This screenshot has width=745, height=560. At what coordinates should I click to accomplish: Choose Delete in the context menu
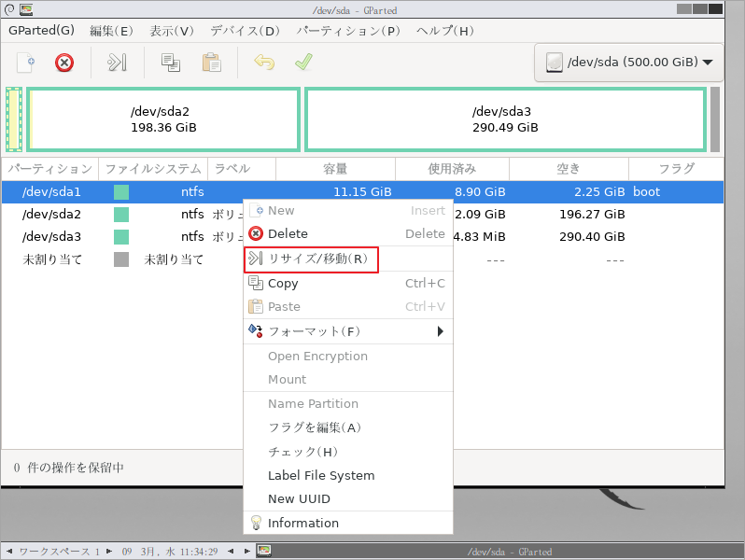tap(348, 234)
